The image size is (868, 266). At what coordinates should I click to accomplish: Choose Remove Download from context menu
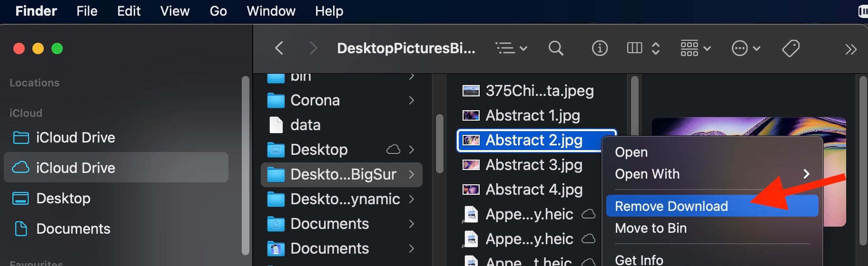point(671,206)
